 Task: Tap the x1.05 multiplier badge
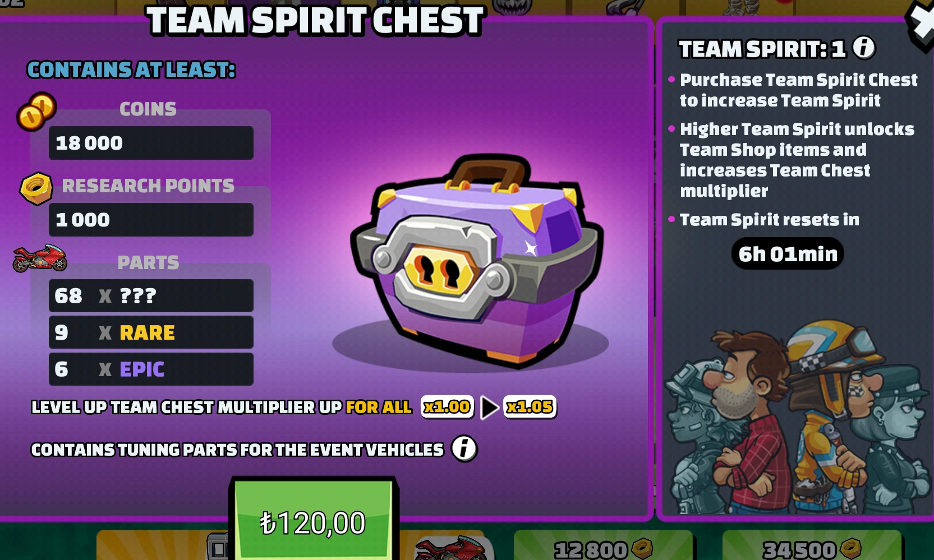click(x=530, y=406)
